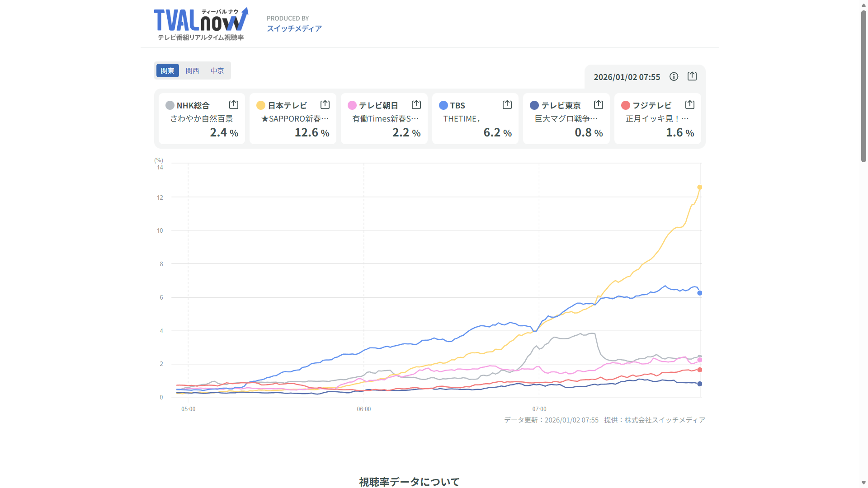Screen dimensions: 868x488
Task: Share the テレビ東京 rating card
Action: click(598, 105)
